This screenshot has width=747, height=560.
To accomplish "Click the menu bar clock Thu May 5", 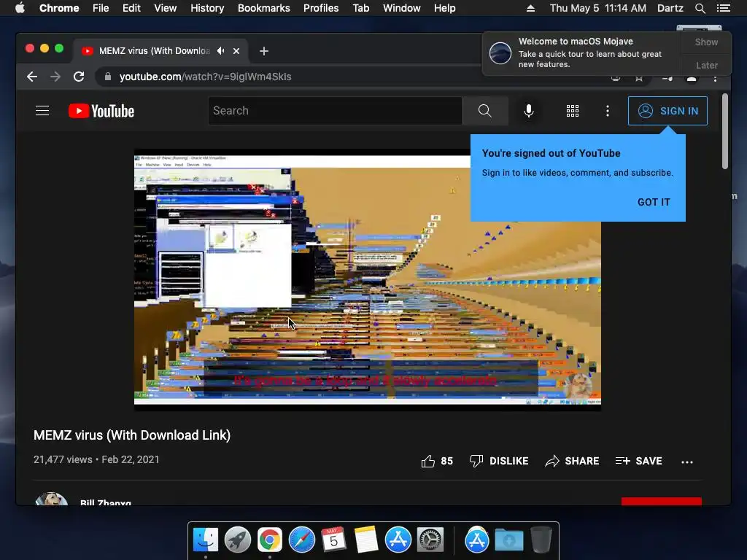I will [598, 8].
